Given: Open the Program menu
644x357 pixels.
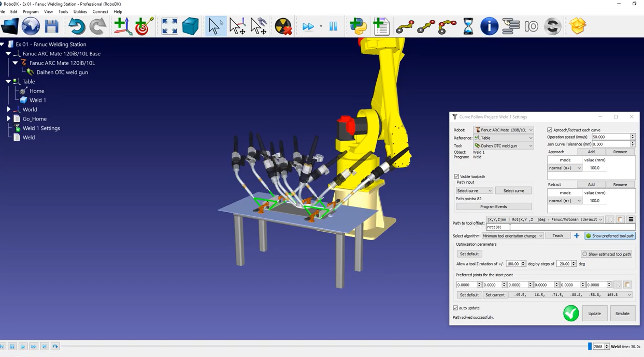Looking at the screenshot, I should (32, 11).
